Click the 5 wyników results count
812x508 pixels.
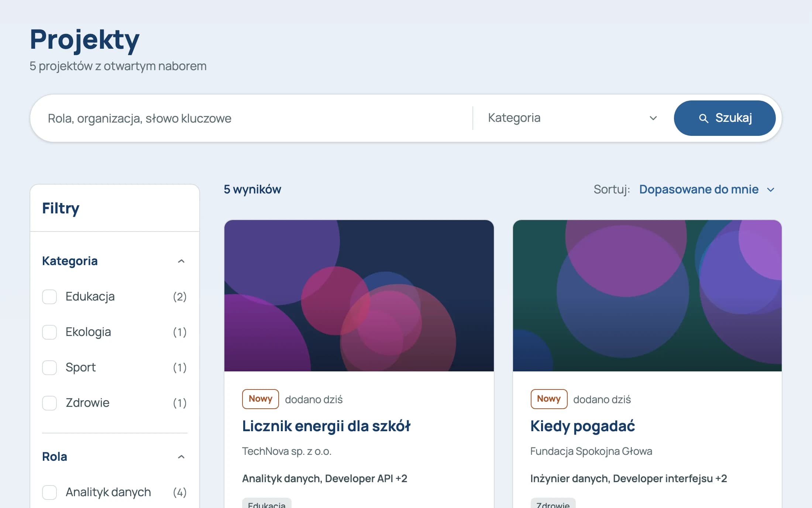[x=252, y=189]
